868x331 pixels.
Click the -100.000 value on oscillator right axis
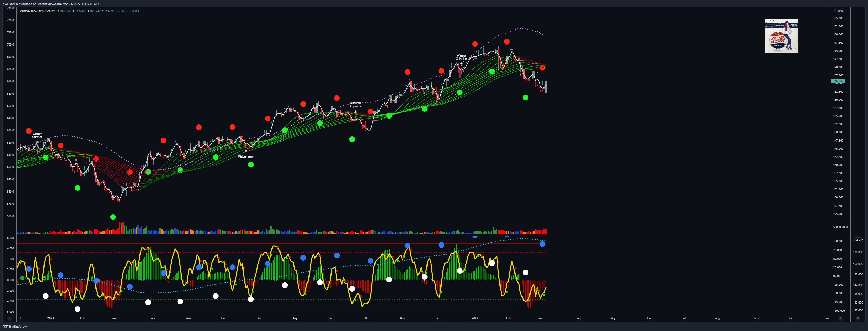839,311
